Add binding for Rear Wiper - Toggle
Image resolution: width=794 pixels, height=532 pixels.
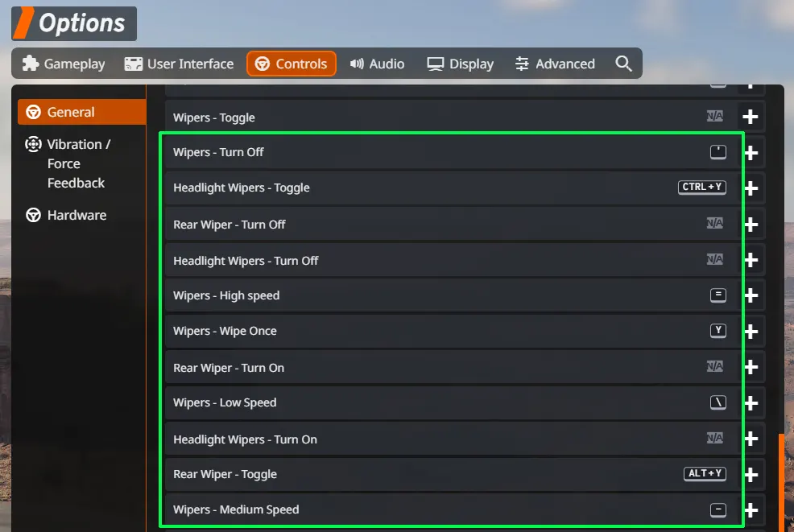coord(751,475)
